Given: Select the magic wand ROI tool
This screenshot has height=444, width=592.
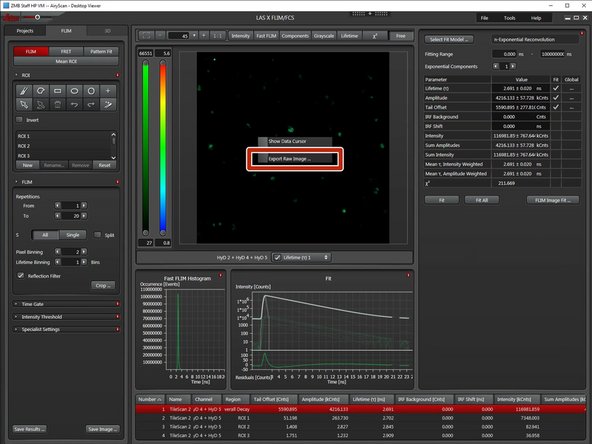Looking at the screenshot, I should pyautogui.click(x=108, y=104).
